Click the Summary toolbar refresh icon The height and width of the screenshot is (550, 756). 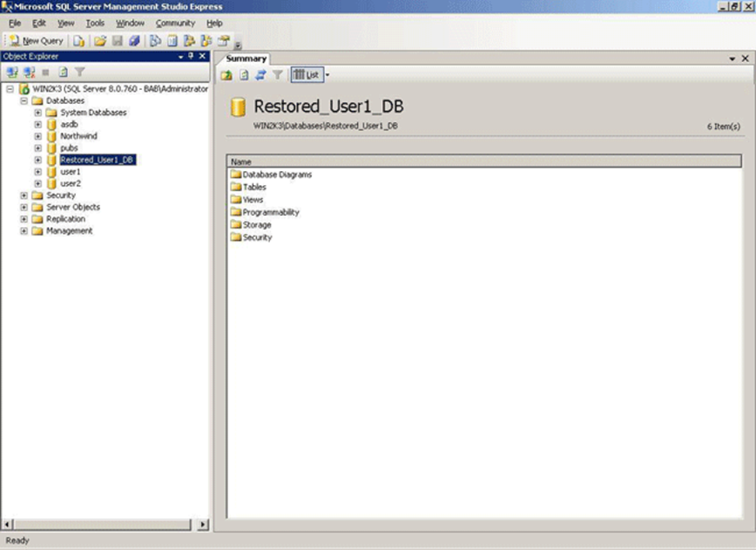(244, 75)
